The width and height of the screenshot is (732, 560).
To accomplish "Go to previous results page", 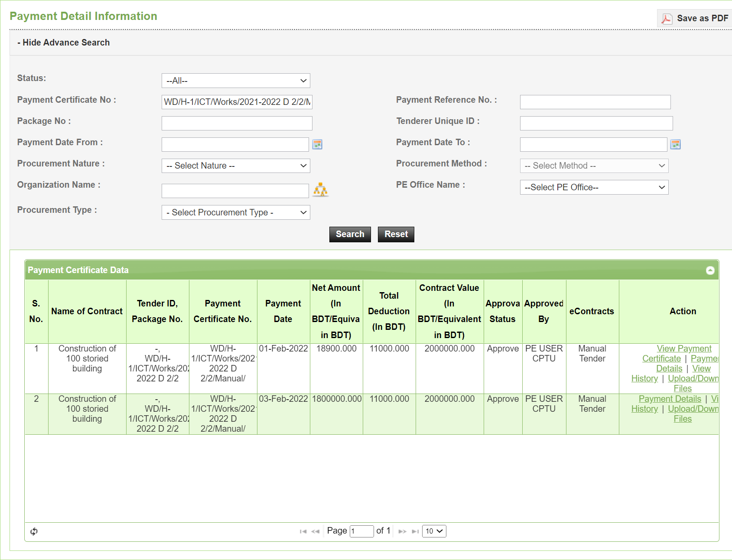I will coord(316,531).
